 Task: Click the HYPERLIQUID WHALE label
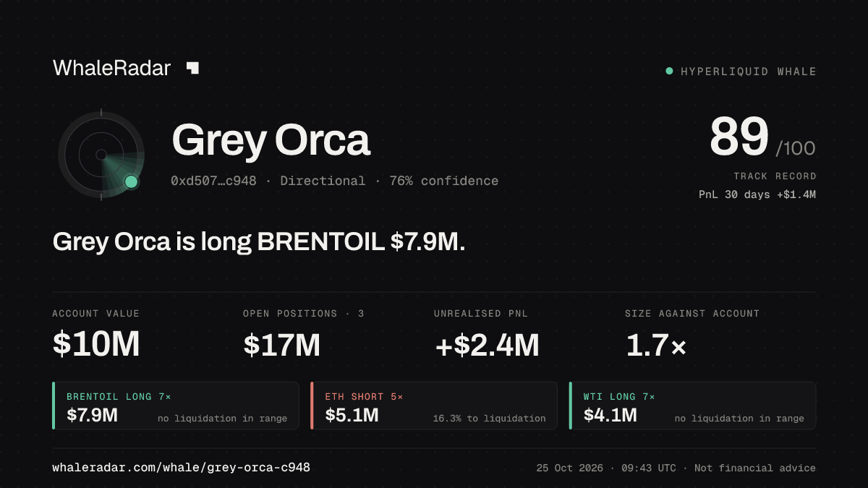coord(749,72)
